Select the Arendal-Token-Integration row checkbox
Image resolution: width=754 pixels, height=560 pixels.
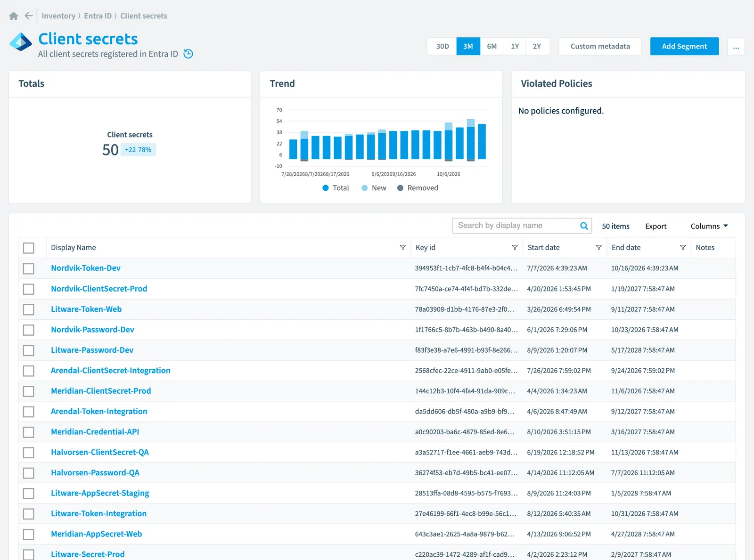[29, 412]
